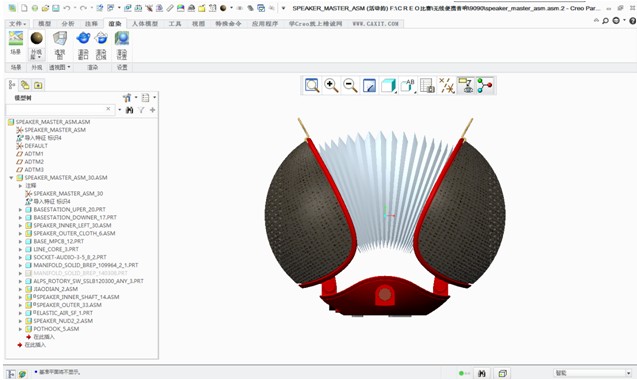Click add plus icon beside tree filter
Screen dimensions: 637x380
(152, 110)
